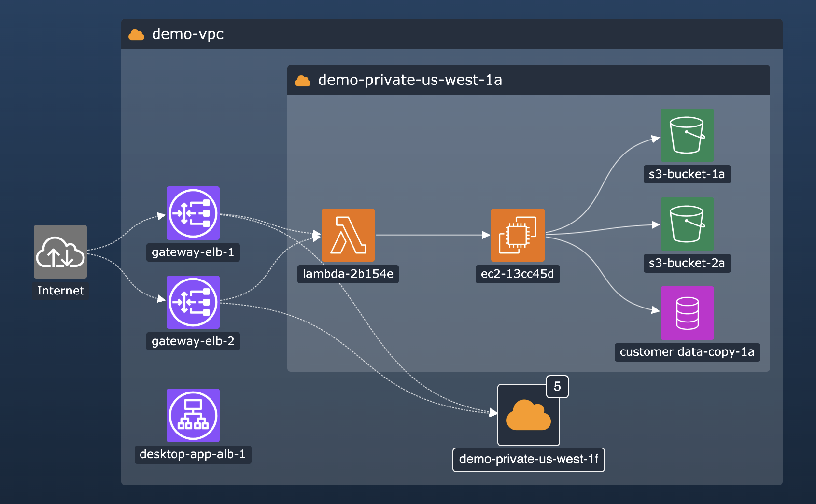
Task: Click the Internet text label
Action: tap(60, 291)
